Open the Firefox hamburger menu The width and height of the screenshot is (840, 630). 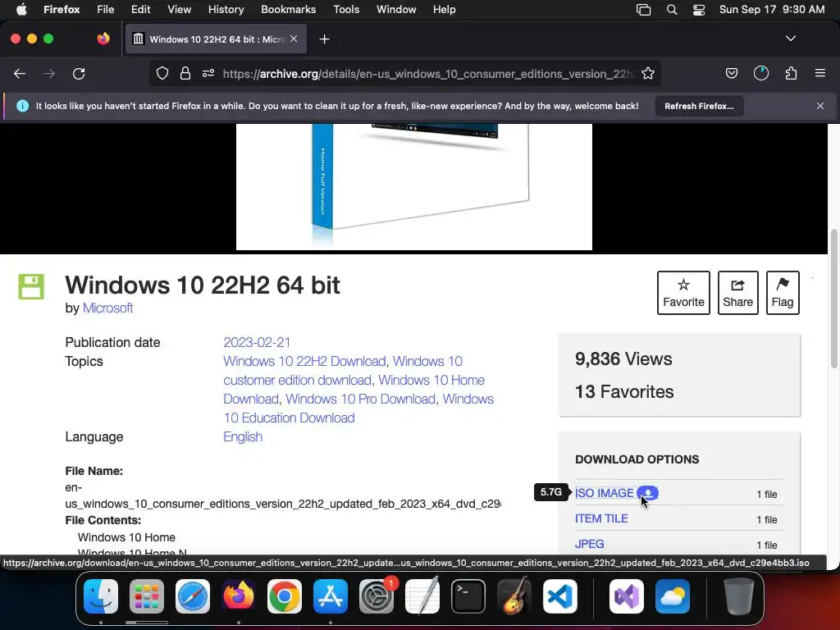pos(820,73)
